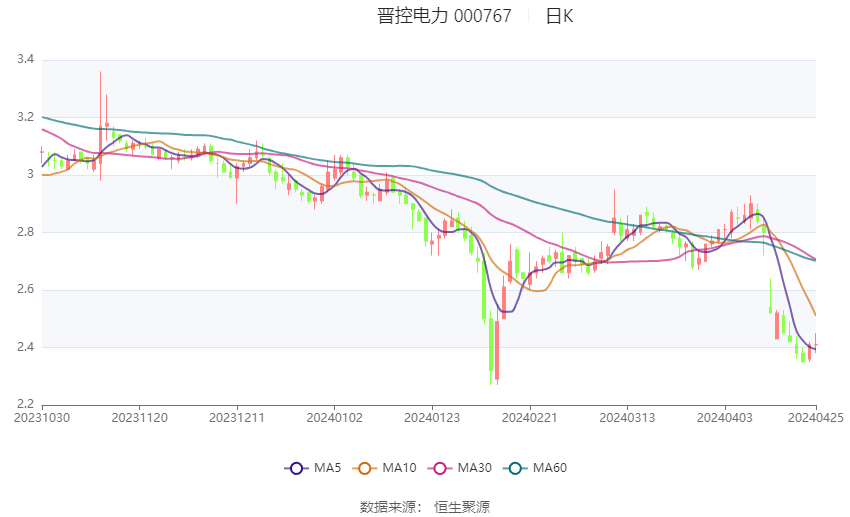
Task: Click the 2.2 y-axis price label
Action: pos(25,404)
